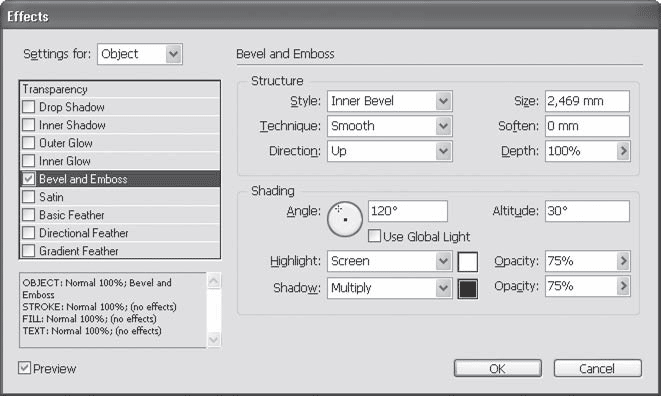This screenshot has height=396, width=661.
Task: Open Shadow Opacity slider arrow
Action: pos(623,286)
